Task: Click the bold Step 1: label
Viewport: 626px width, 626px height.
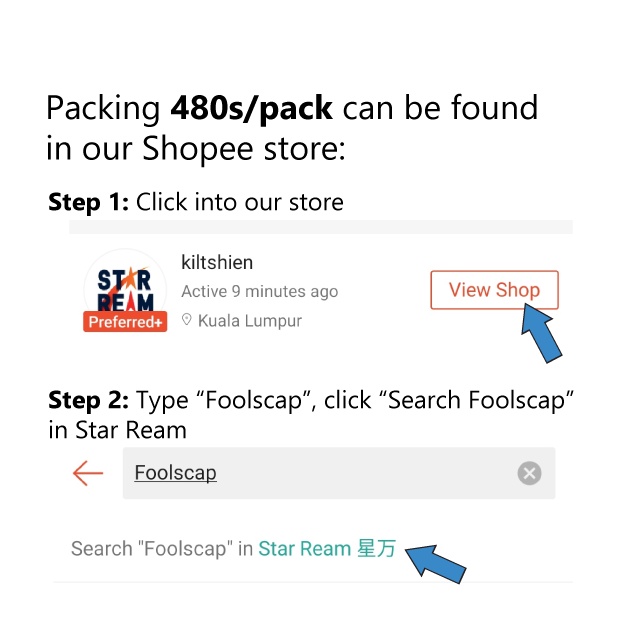Action: [88, 202]
